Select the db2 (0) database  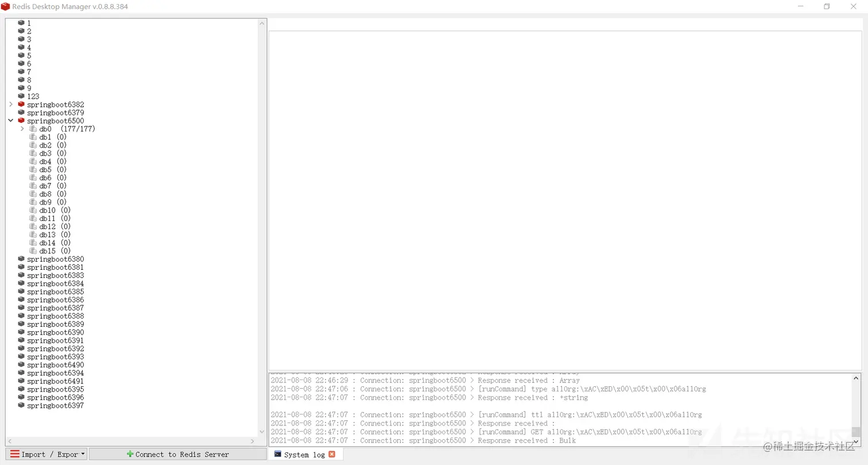(x=53, y=145)
